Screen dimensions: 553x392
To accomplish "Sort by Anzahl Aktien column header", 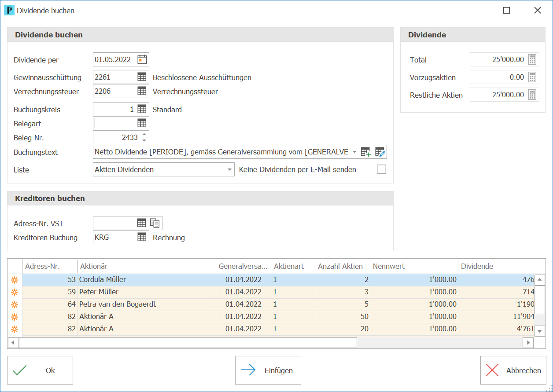I will (343, 266).
